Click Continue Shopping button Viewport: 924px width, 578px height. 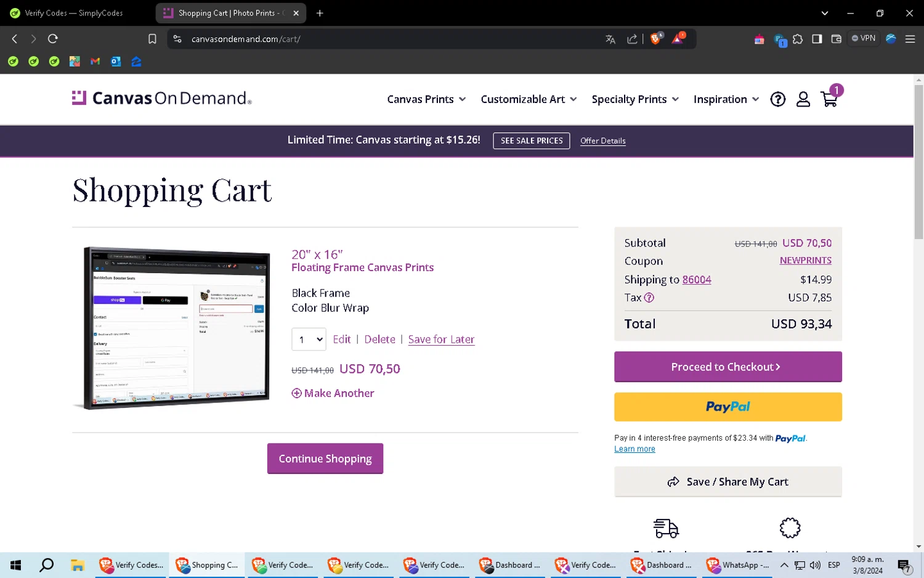325,458
